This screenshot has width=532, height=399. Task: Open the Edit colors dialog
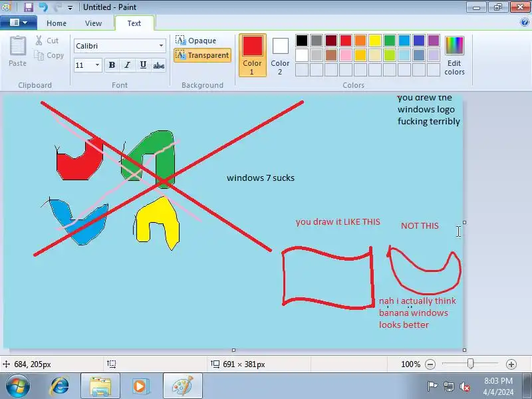(454, 55)
